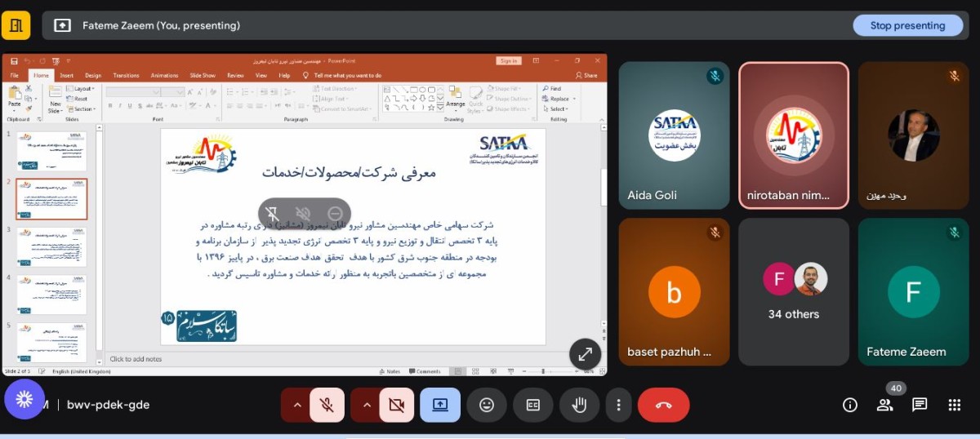Open the activities grid icon
The image size is (980, 439).
pos(955,405)
